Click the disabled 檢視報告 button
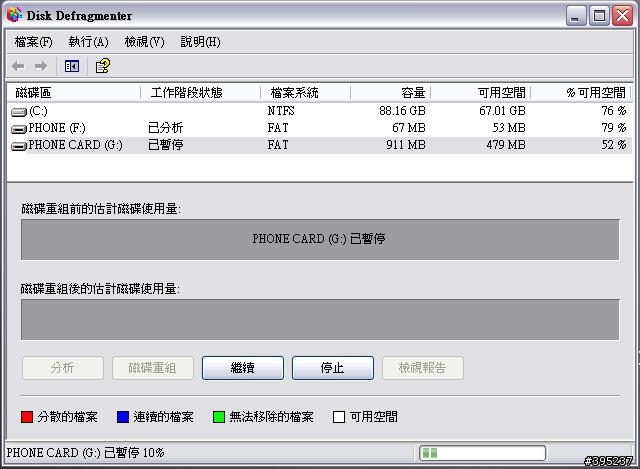The image size is (640, 469). tap(422, 368)
